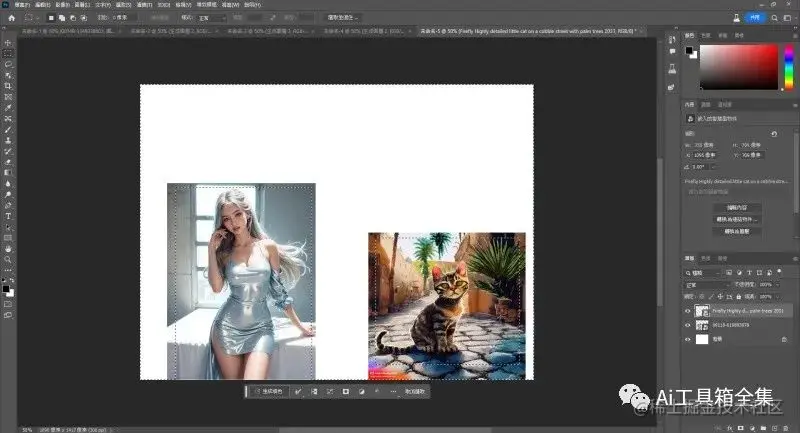This screenshot has height=433, width=800.
Task: Hide the white Background layer
Action: [x=687, y=339]
